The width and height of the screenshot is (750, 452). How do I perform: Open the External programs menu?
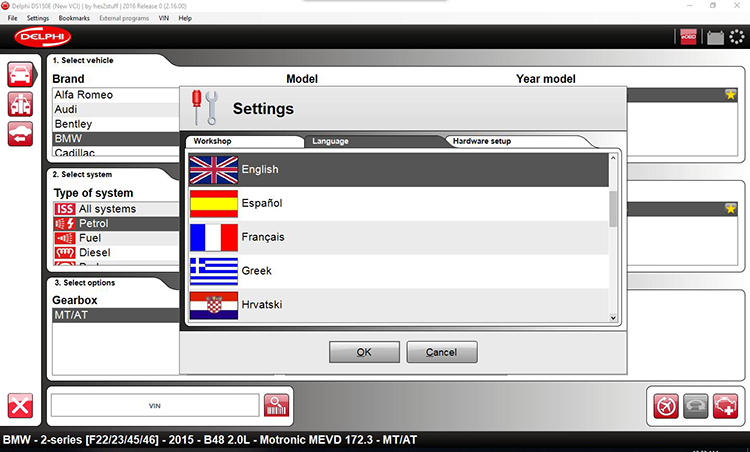click(x=124, y=18)
